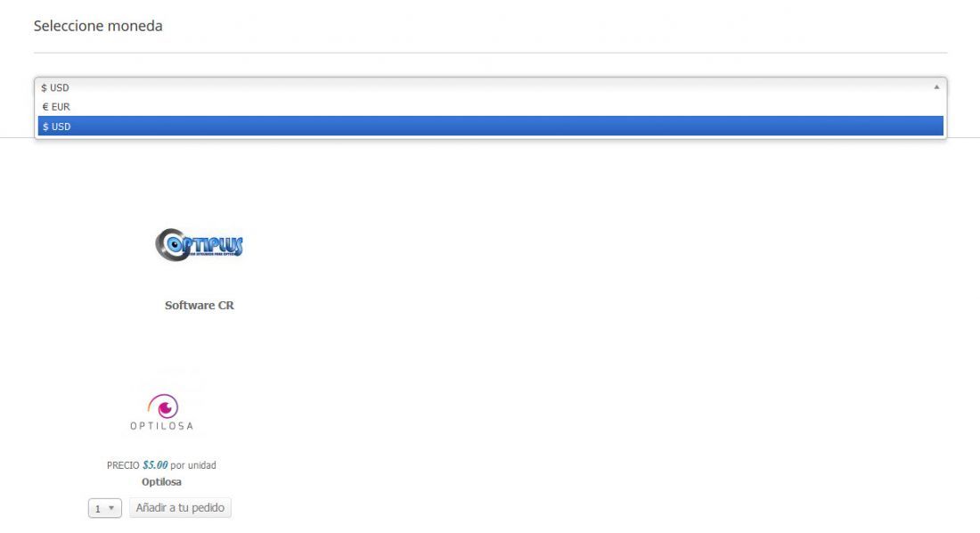
Task: Click the por unidad text
Action: pyautogui.click(x=193, y=465)
